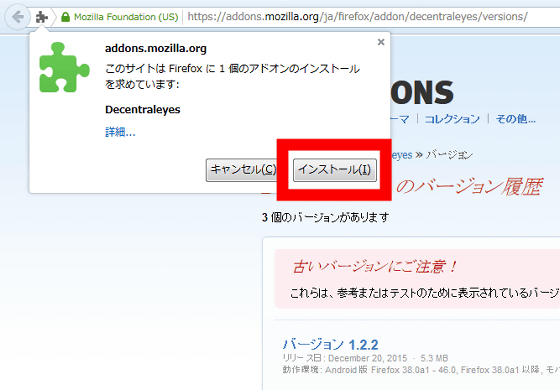Image resolution: width=560 pixels, height=390 pixels.
Task: Open the 詳細... details link
Action: coord(120,132)
